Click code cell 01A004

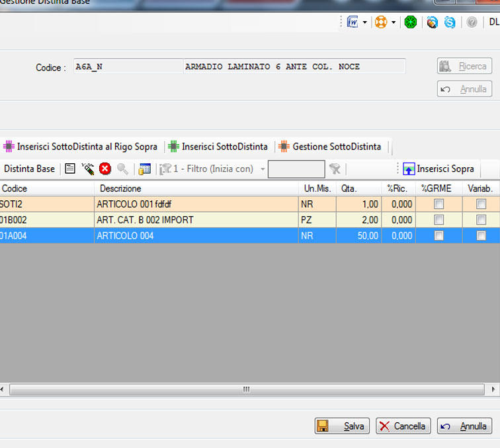click(47, 236)
